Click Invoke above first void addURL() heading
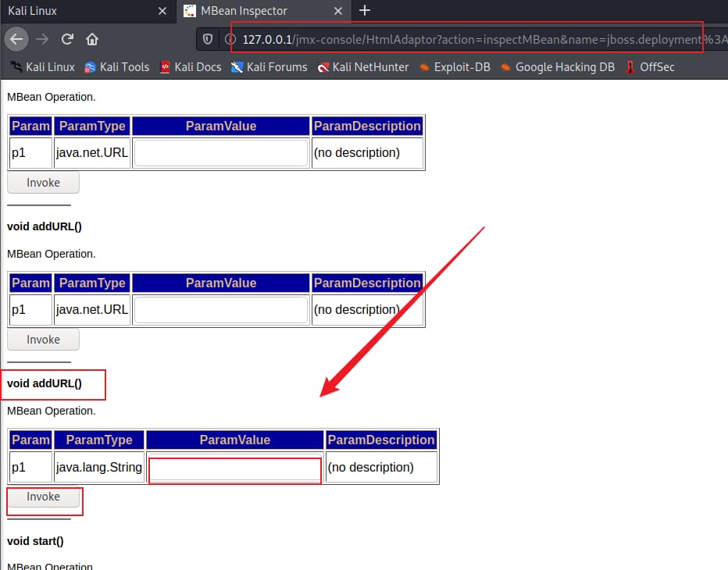The image size is (728, 570). [43, 183]
